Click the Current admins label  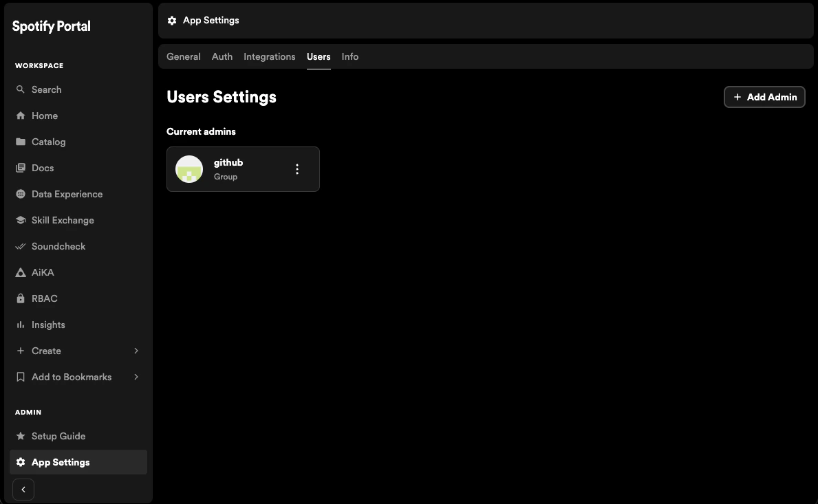[x=201, y=131]
